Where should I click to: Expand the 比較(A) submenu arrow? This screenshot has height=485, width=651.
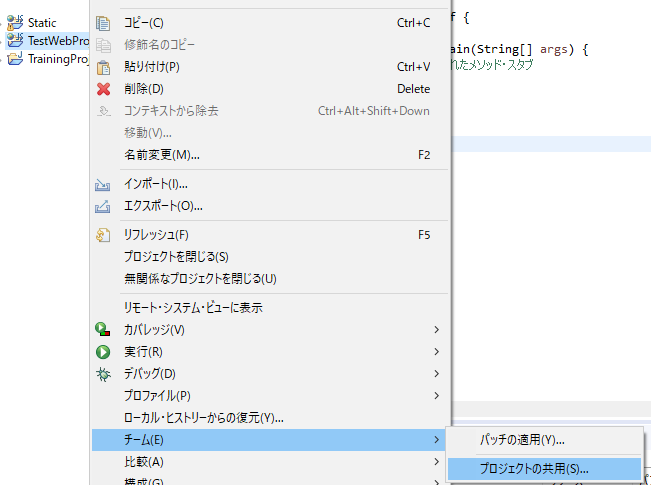[436, 462]
